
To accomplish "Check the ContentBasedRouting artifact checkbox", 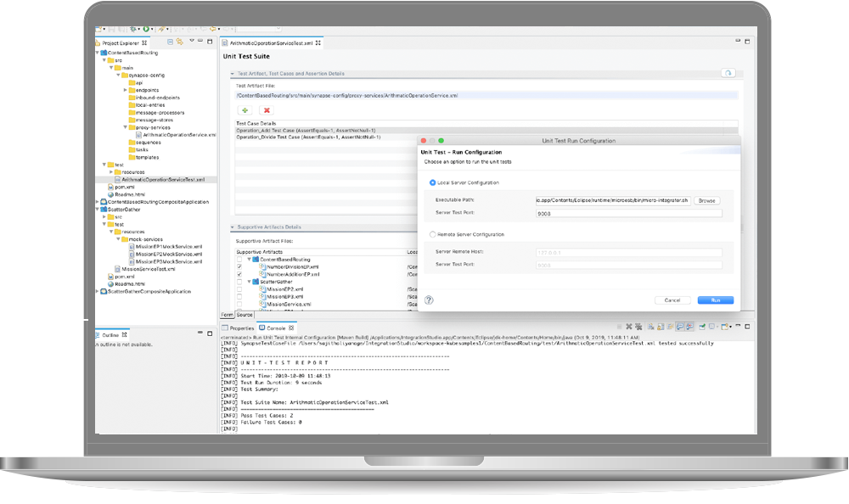I will pyautogui.click(x=239, y=260).
